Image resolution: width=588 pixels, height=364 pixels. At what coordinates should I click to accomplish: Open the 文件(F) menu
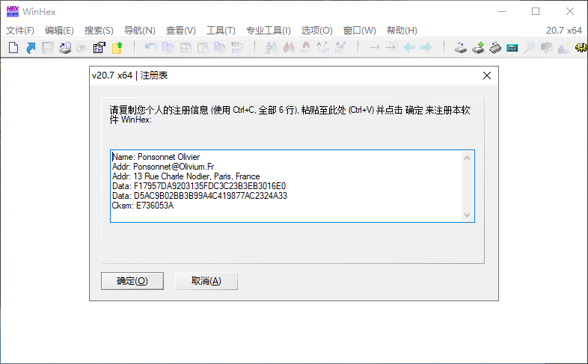pos(20,31)
